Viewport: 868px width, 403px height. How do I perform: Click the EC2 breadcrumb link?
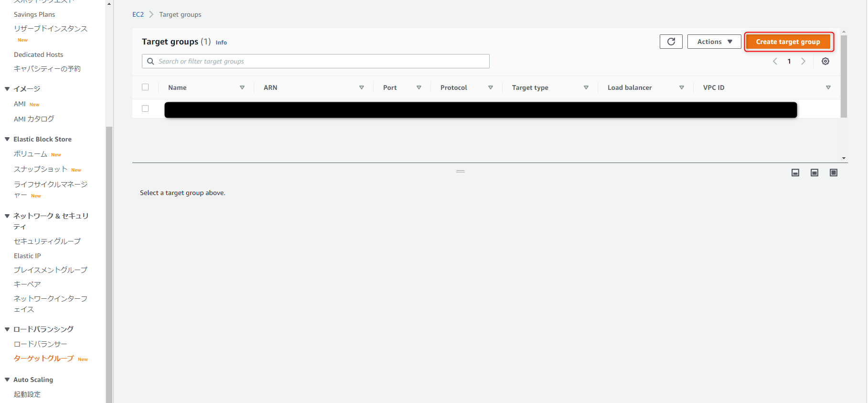[x=138, y=14]
